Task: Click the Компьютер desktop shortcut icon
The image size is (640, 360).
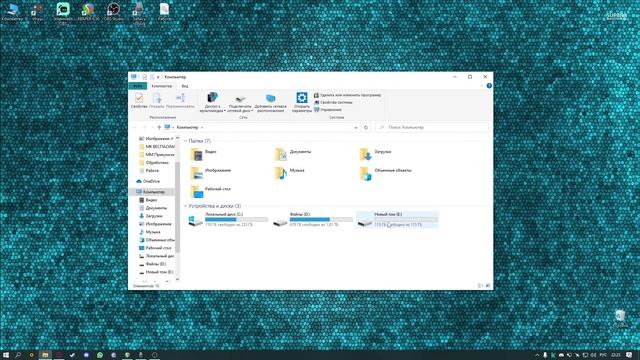Action: click(x=12, y=12)
